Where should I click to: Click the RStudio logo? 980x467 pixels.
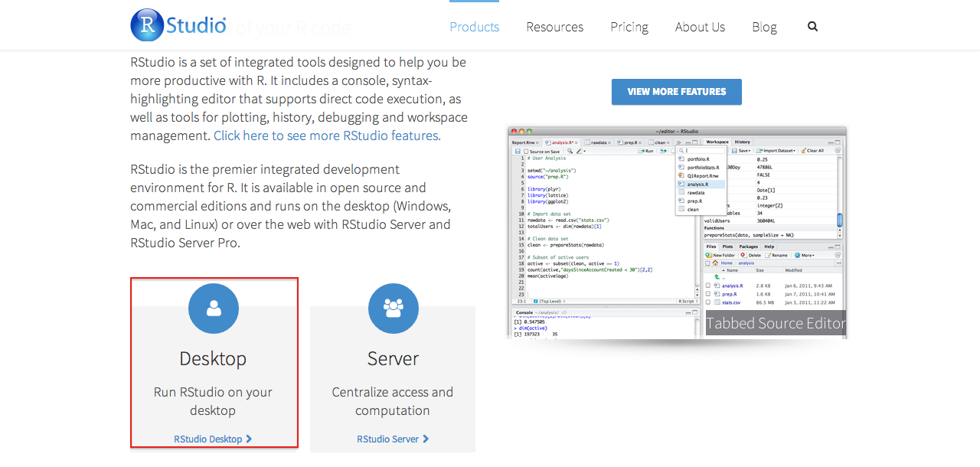tap(178, 24)
